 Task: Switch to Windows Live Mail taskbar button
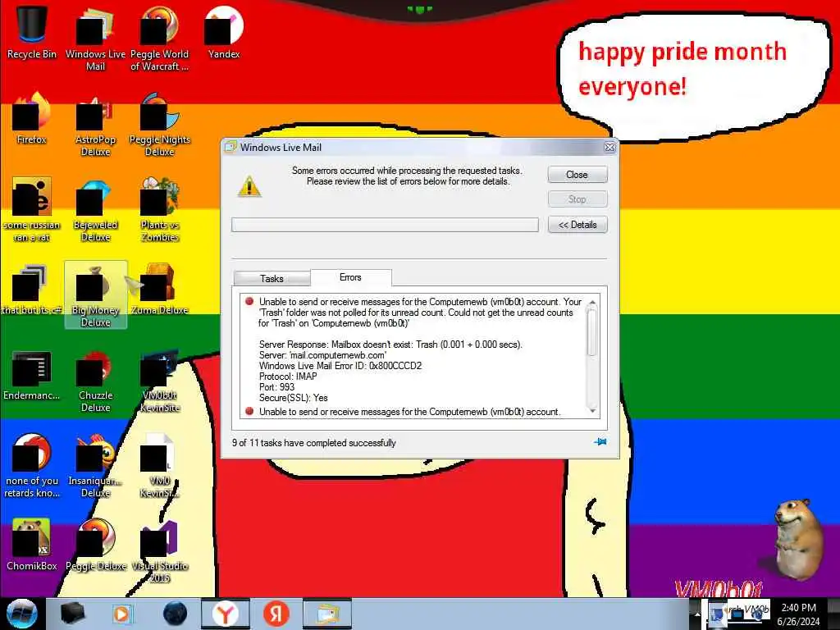point(327,614)
